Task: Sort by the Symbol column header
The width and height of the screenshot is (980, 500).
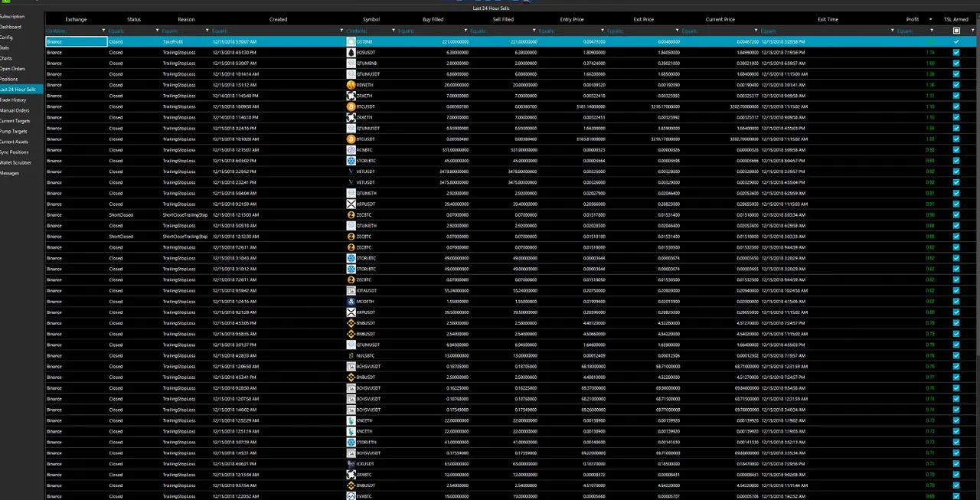Action: click(x=371, y=19)
